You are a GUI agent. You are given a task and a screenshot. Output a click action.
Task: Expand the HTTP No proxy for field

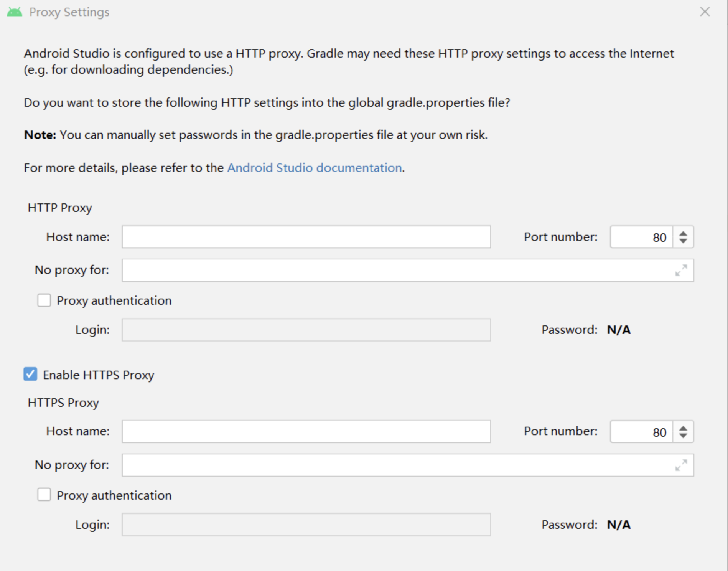(x=681, y=270)
